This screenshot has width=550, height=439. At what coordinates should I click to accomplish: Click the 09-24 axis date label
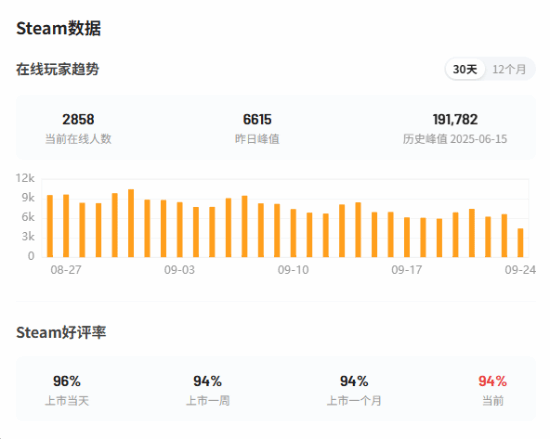[x=520, y=270]
